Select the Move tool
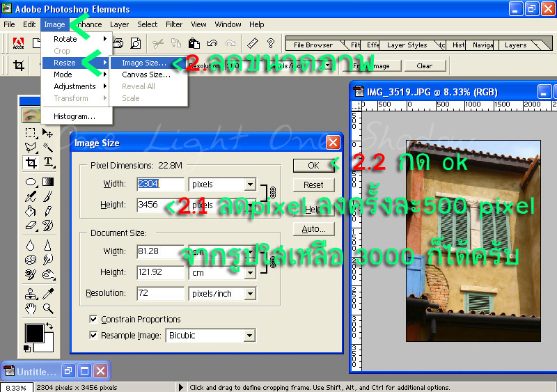This screenshot has width=557, height=392. click(x=47, y=133)
